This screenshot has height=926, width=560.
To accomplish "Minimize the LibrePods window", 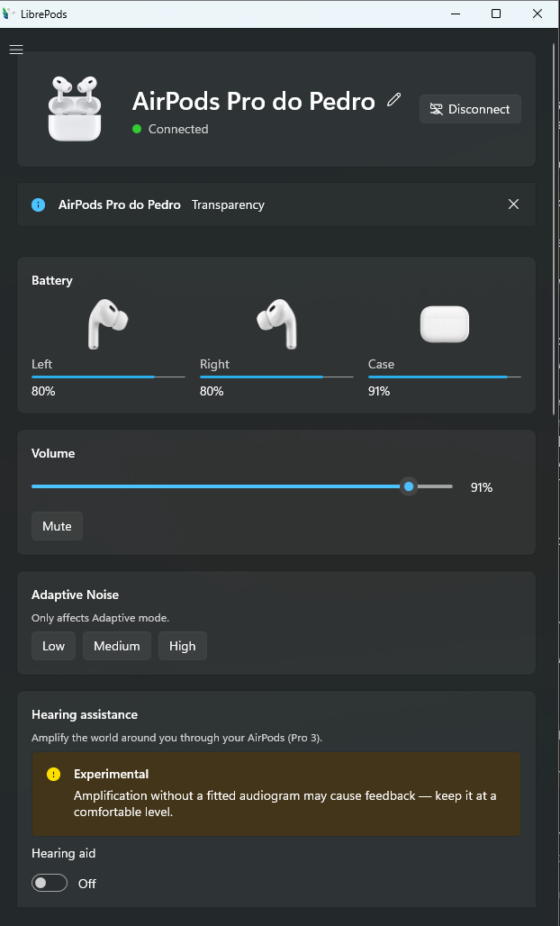I will (x=456, y=14).
